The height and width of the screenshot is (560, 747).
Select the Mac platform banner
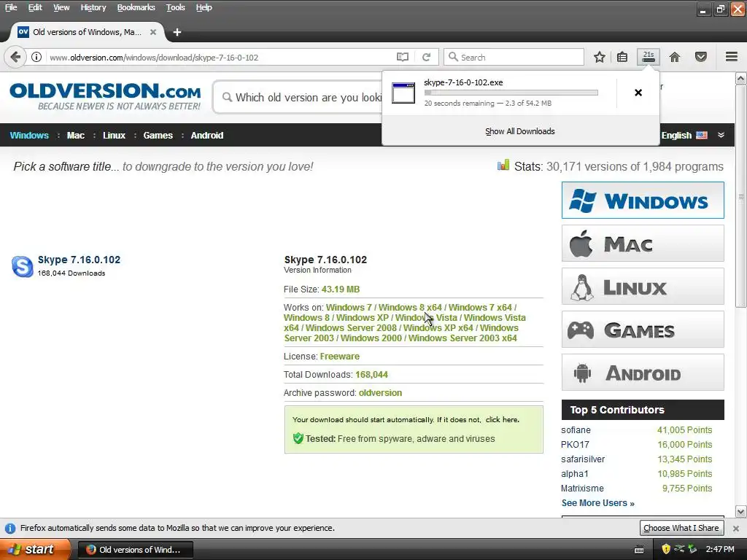coord(643,244)
